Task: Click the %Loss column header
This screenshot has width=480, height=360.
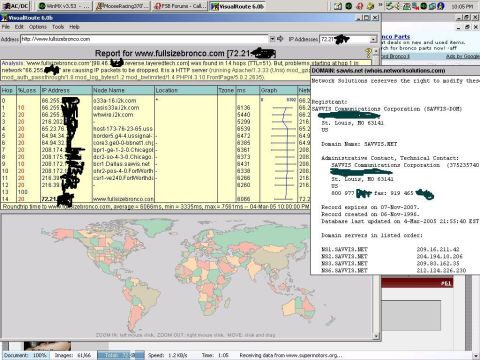Action: point(28,90)
